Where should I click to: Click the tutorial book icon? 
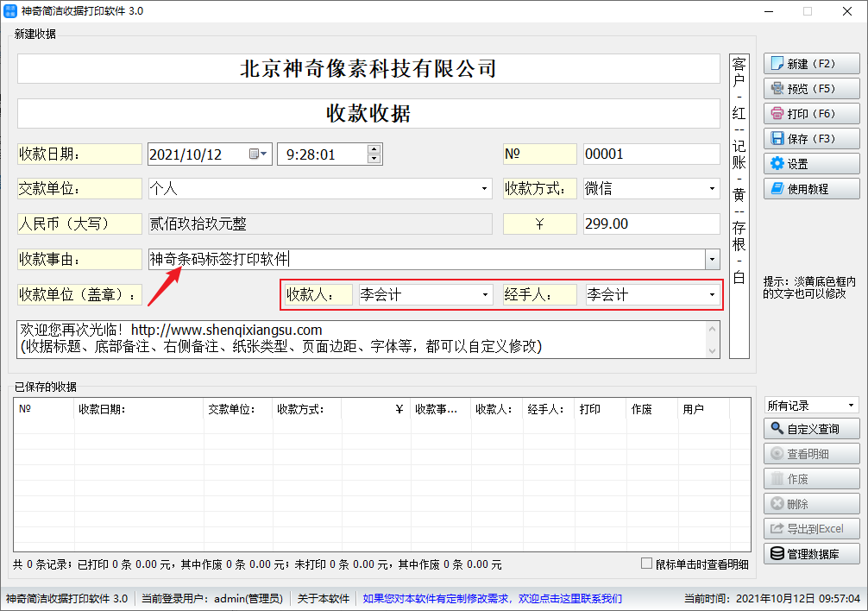point(777,189)
